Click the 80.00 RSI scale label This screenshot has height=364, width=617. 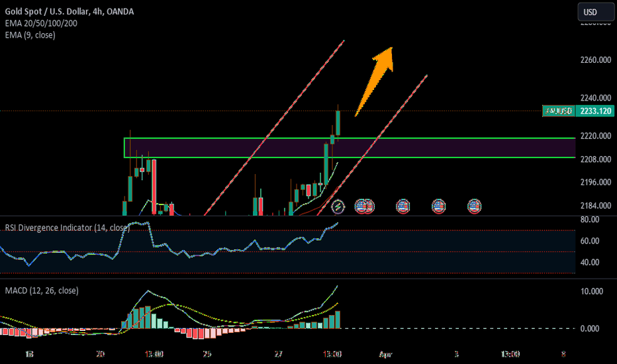click(589, 220)
